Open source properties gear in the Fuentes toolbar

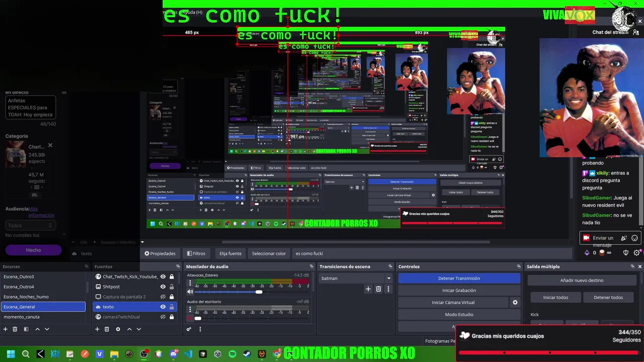click(x=118, y=329)
